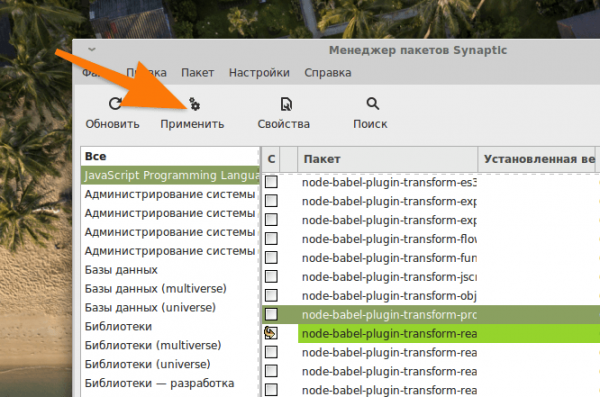Open the Пакет menu
The height and width of the screenshot is (397, 600).
tap(197, 73)
